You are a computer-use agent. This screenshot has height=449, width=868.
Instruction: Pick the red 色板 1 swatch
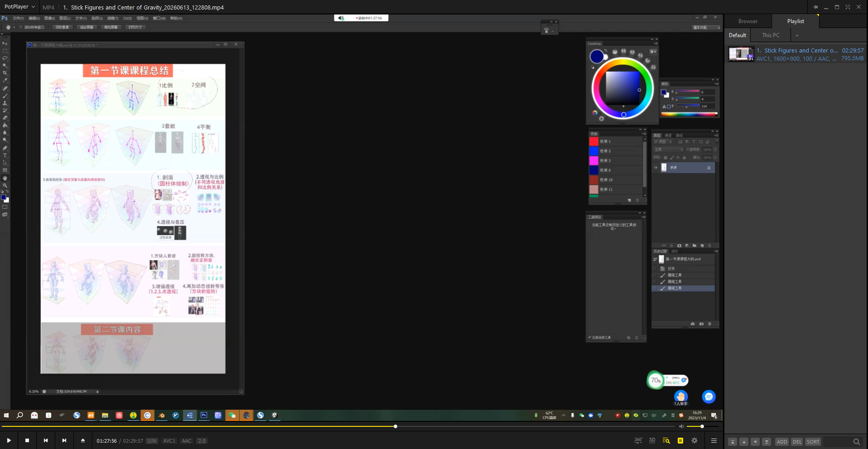point(593,141)
